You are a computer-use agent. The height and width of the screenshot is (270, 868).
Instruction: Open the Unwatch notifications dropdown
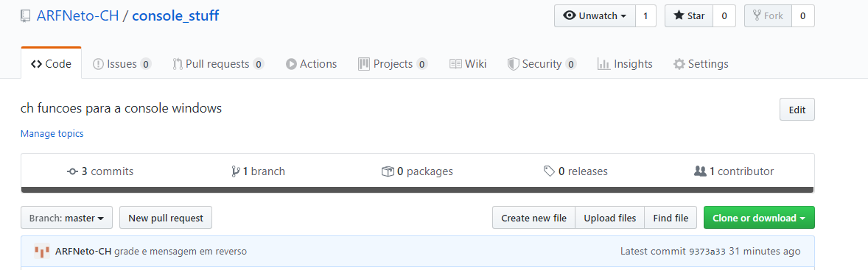click(x=595, y=16)
